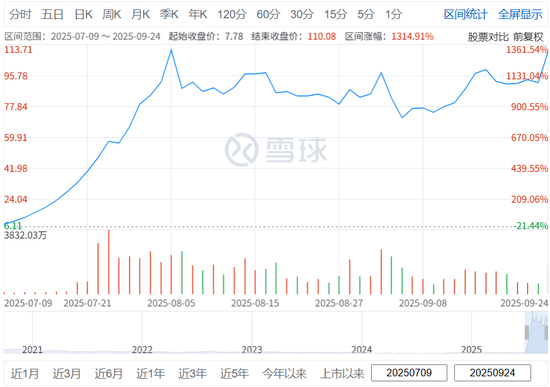Screen dimensions: 550x387
Task: Edit the end date field 20250924
Action: (492, 373)
